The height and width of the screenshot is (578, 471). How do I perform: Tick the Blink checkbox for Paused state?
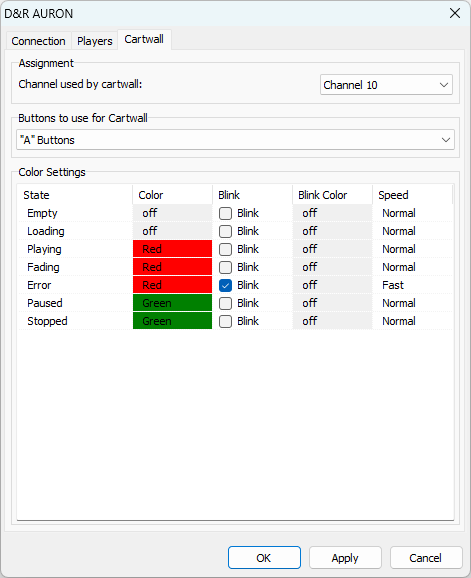pyautogui.click(x=225, y=303)
